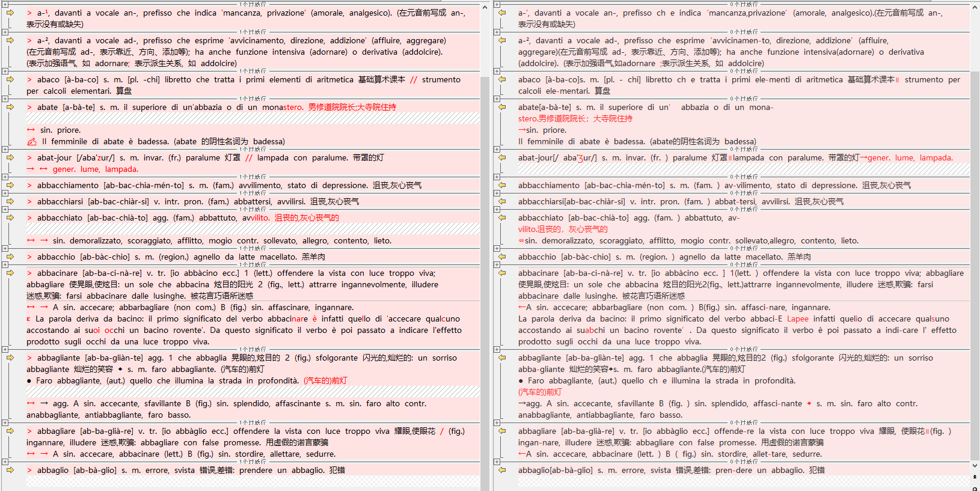The width and height of the screenshot is (980, 491).
Task: Expand hidden lines above 'abbaglio' in left pane
Action: pos(5,462)
